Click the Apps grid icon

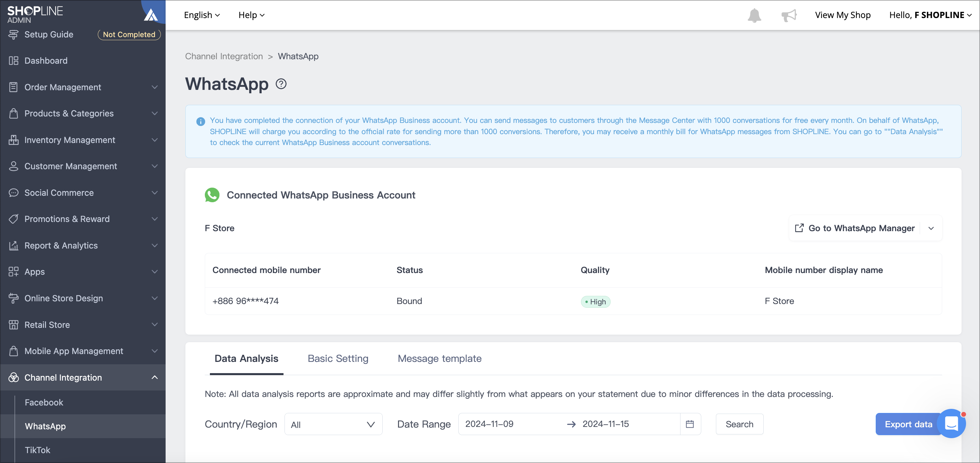click(x=13, y=272)
